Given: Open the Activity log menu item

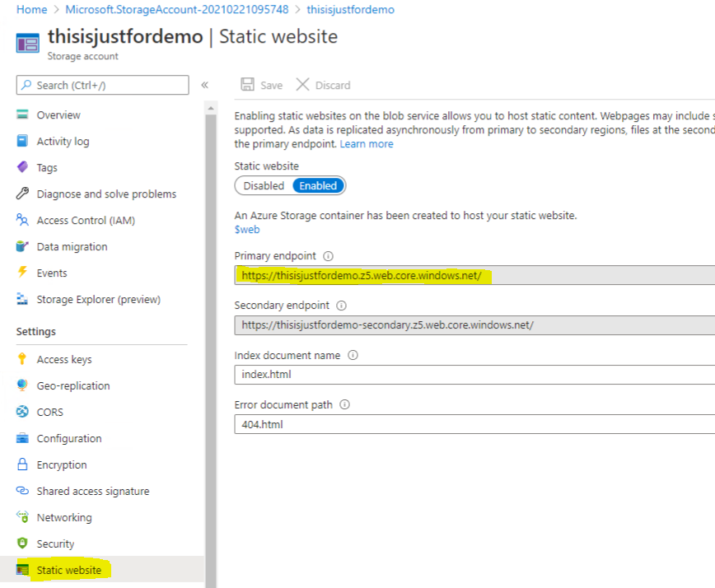Looking at the screenshot, I should (x=63, y=142).
